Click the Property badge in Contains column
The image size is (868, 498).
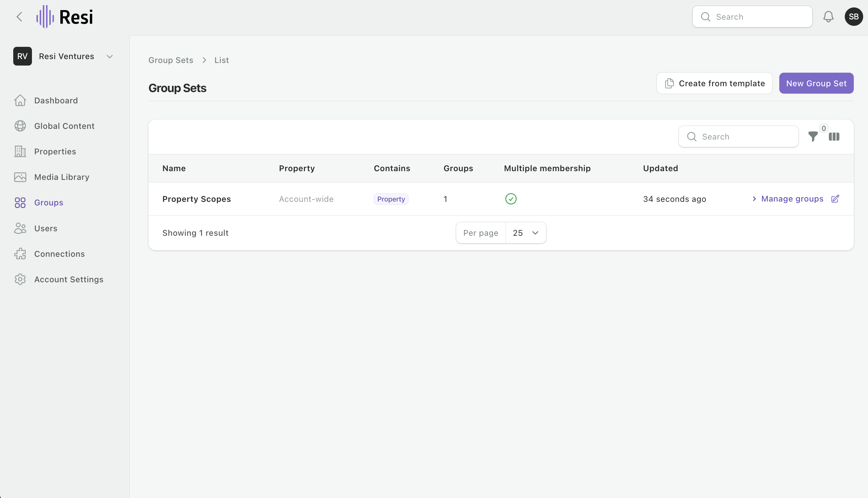coord(391,199)
